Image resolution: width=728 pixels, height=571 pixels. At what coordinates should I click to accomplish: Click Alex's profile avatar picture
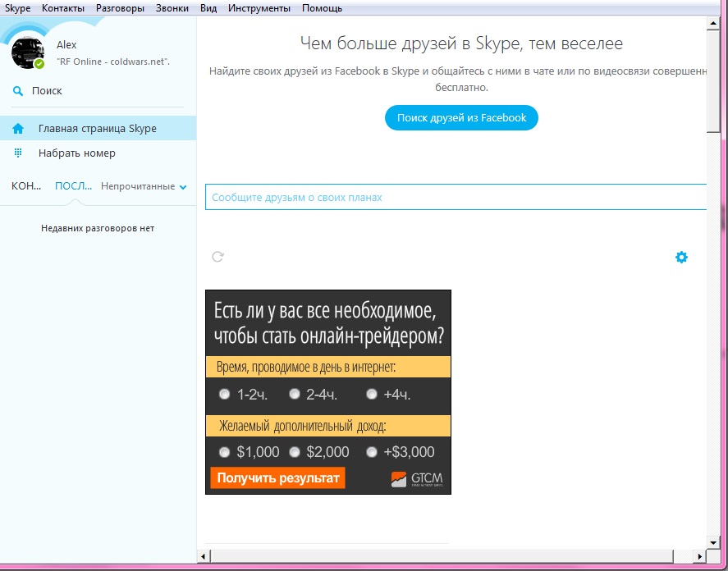[x=27, y=53]
